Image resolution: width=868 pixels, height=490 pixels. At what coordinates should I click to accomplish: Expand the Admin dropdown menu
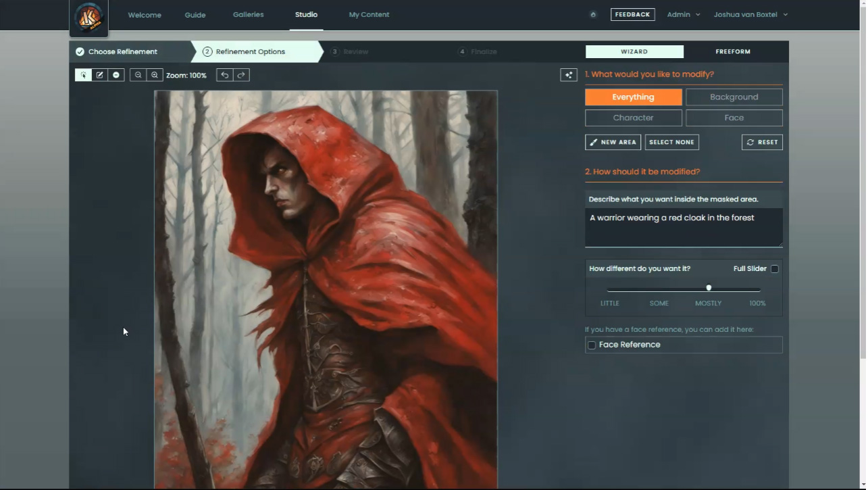[683, 15]
